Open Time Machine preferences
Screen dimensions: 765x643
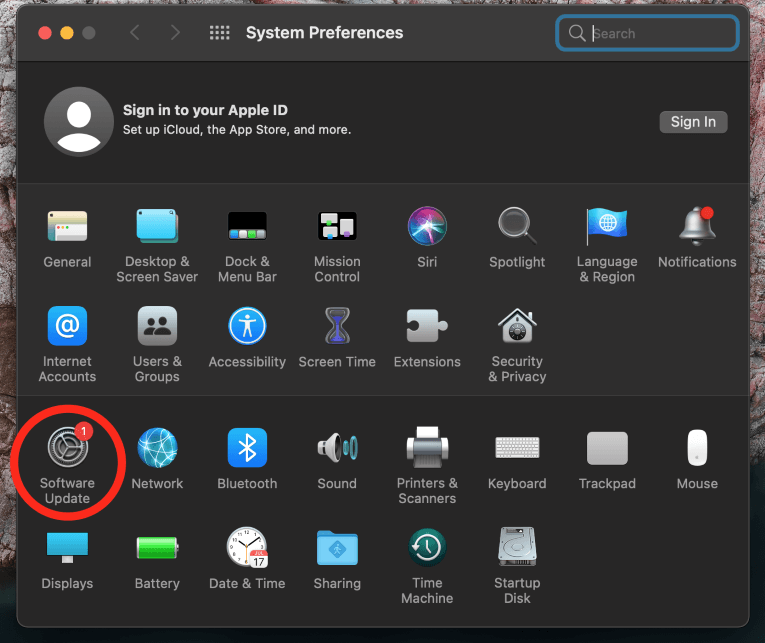[x=427, y=548]
